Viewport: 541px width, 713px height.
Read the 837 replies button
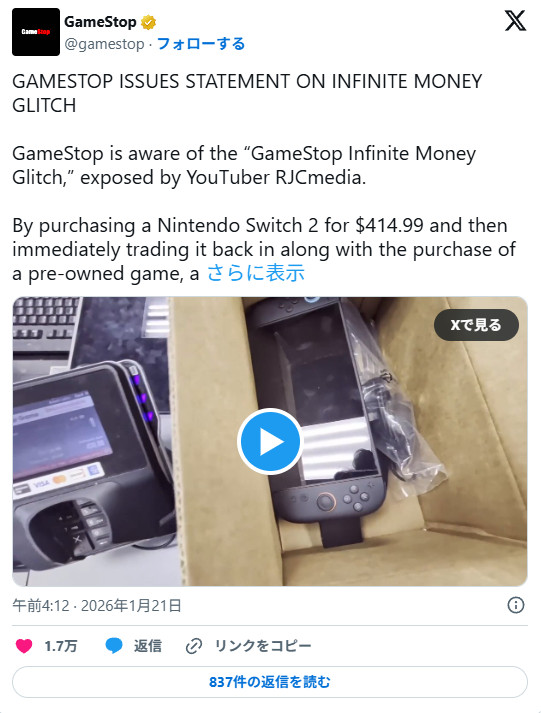270,682
